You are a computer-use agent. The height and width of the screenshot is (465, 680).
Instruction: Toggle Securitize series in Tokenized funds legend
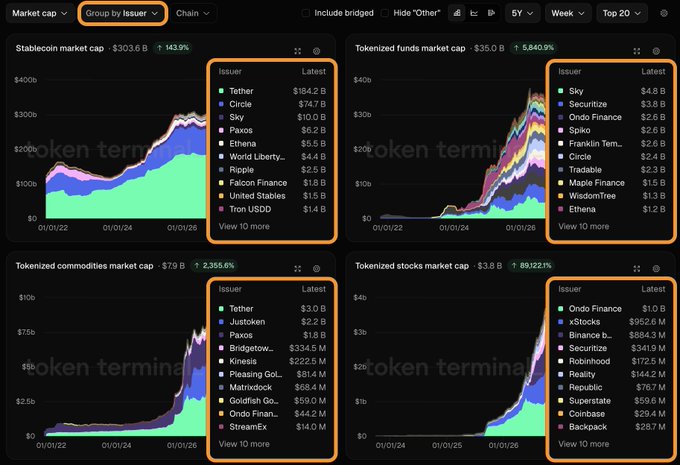pos(611,104)
